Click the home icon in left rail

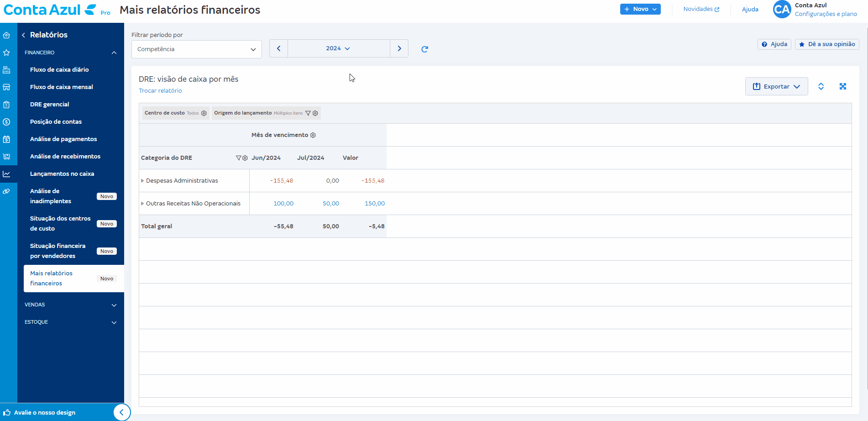[x=6, y=35]
